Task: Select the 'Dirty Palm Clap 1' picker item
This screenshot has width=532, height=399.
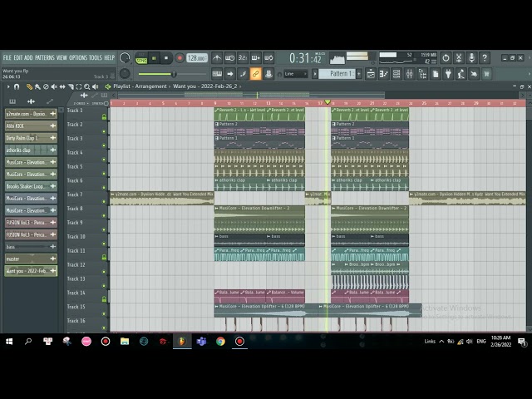Action: [x=31, y=138]
